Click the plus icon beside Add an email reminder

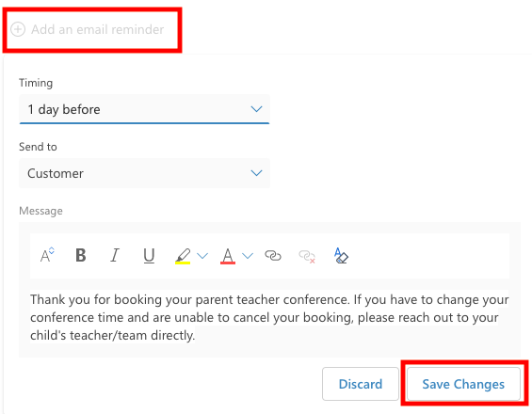coord(18,29)
